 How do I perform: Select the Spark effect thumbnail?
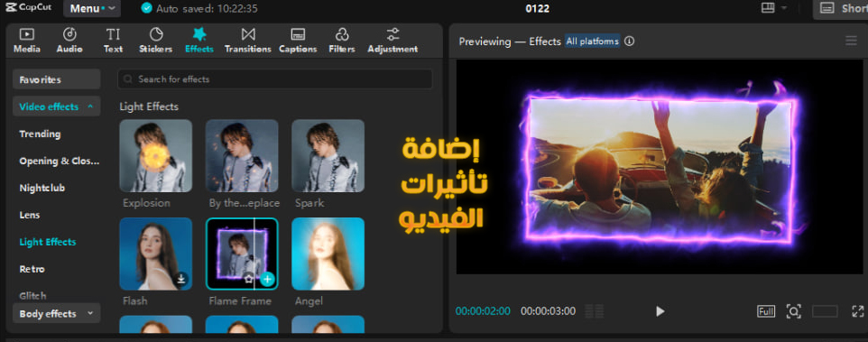point(328,155)
